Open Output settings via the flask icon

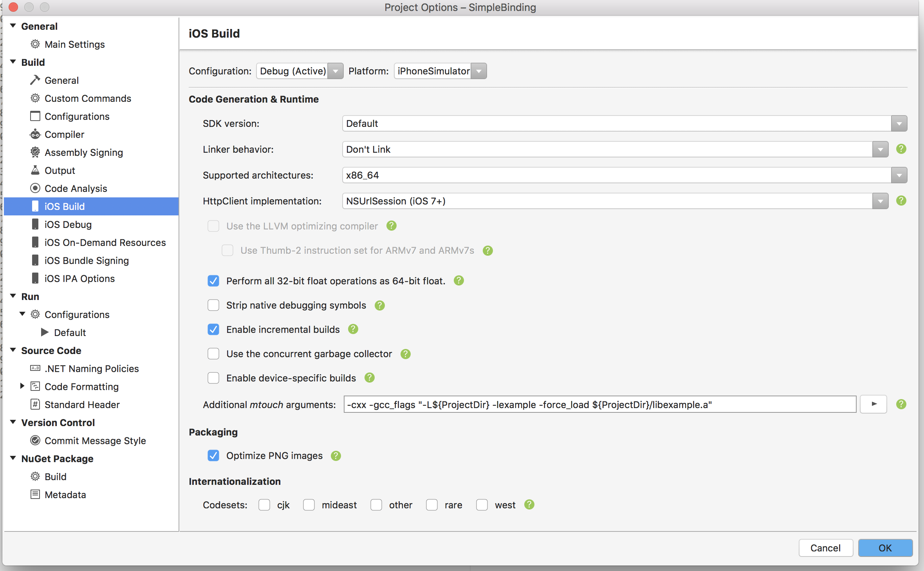pyautogui.click(x=35, y=170)
